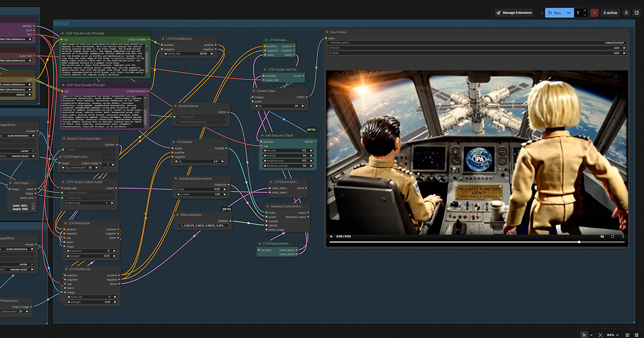Open the 84% zoom level dropdown
Screen dimensions: 644x338
point(612,334)
